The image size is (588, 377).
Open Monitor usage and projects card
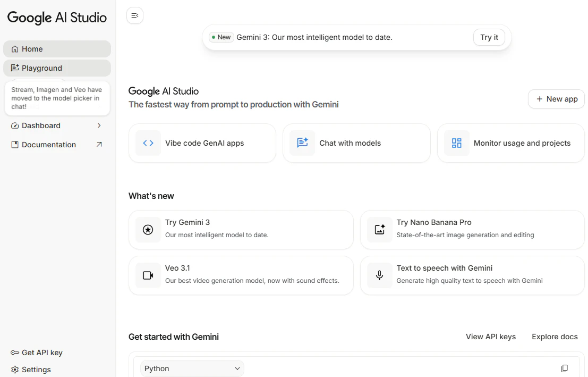point(511,143)
